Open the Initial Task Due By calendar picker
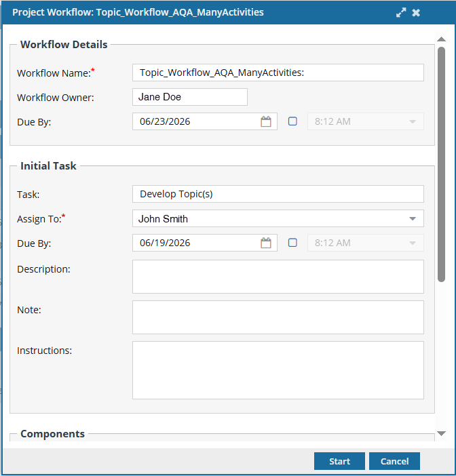The image size is (456, 476). pyautogui.click(x=266, y=243)
